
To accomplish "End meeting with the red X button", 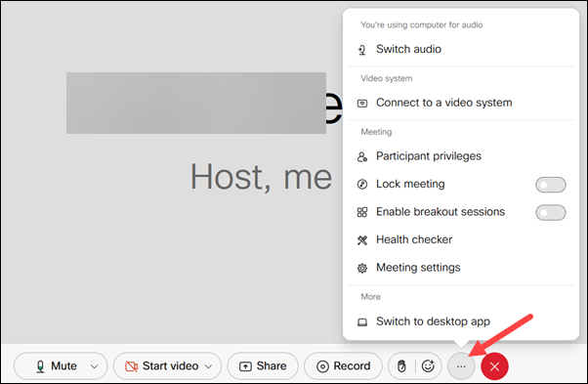I will pyautogui.click(x=494, y=366).
